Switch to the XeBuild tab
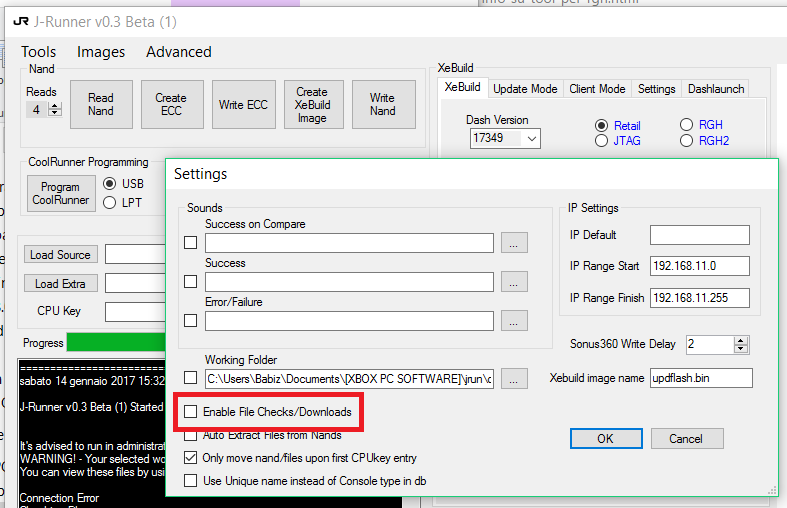This screenshot has width=787, height=508. click(462, 87)
